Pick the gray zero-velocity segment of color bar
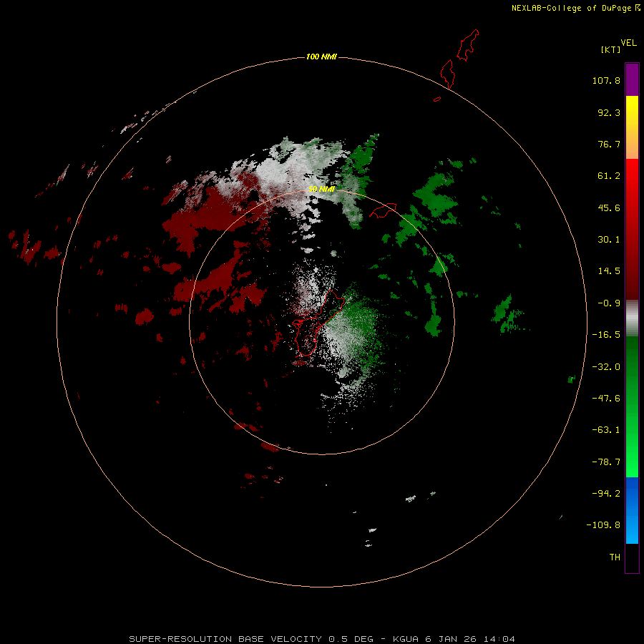644x644 pixels. coord(632,318)
